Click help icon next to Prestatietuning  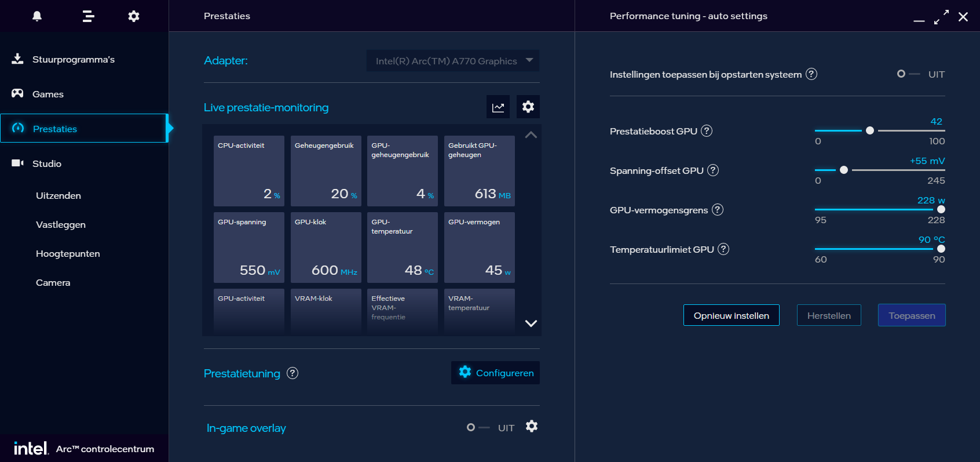[x=292, y=373]
